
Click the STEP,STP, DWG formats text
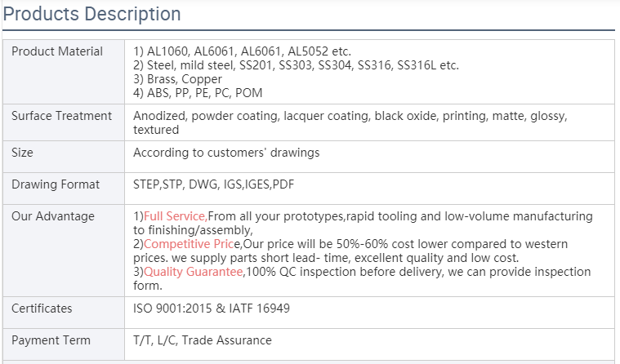(213, 184)
